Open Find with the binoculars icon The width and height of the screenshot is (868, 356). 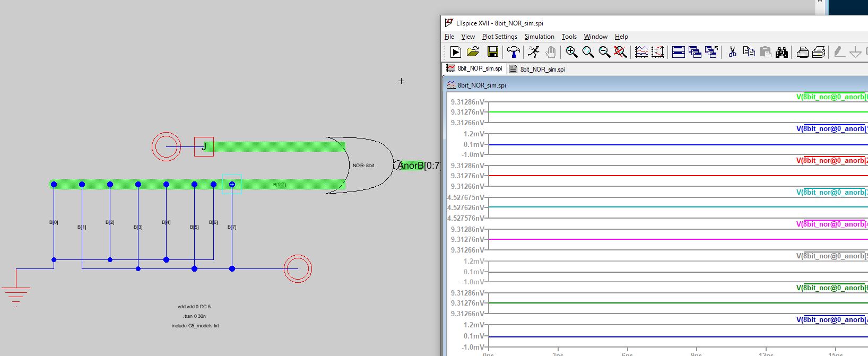point(782,52)
